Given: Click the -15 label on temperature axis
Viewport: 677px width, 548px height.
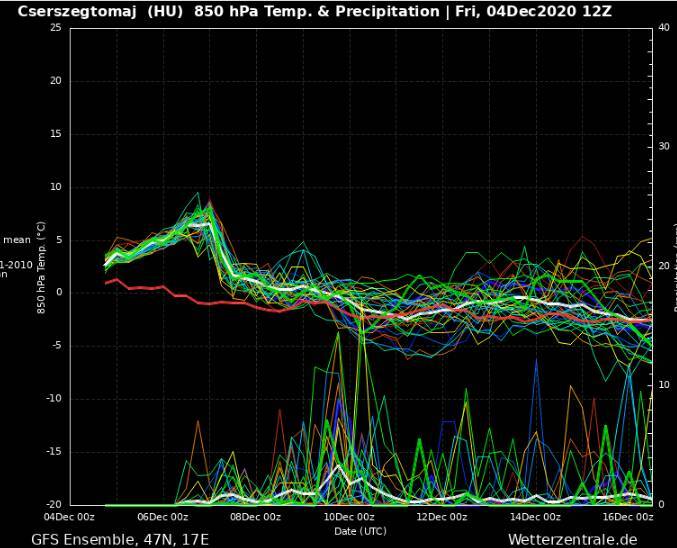Looking at the screenshot, I should (x=52, y=452).
